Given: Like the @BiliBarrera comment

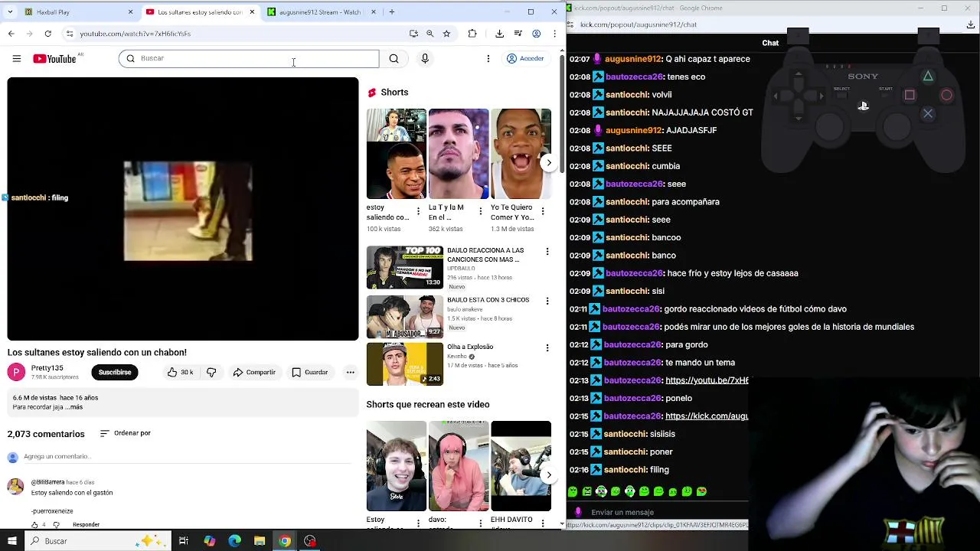Looking at the screenshot, I should [34, 525].
